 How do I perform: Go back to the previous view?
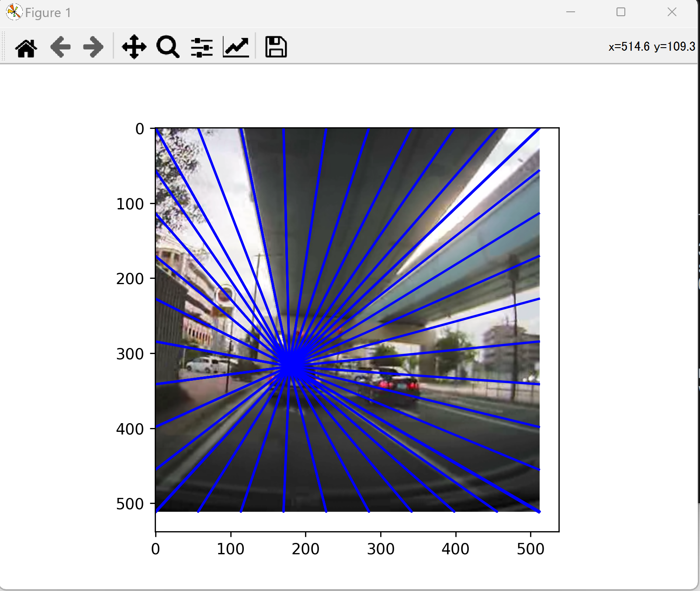60,47
